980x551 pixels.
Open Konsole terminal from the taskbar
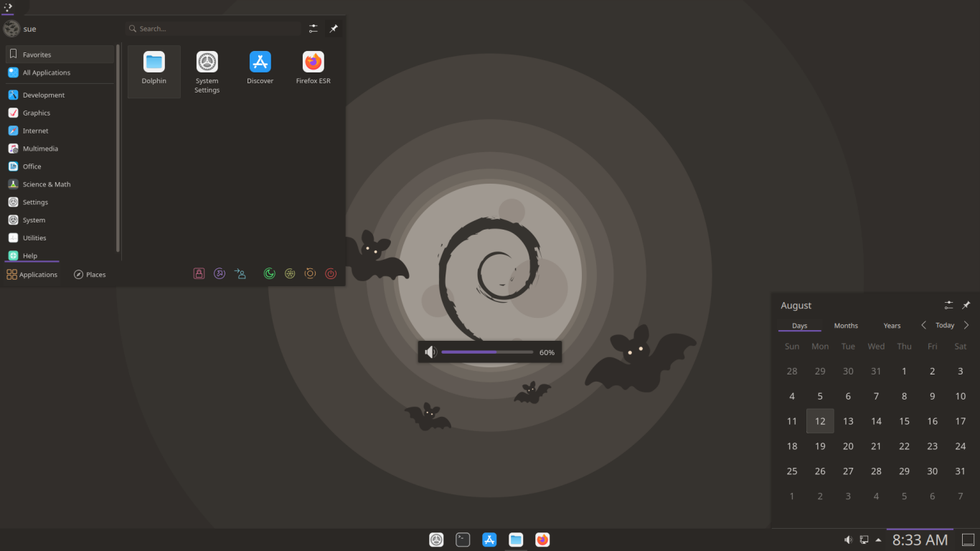tap(463, 540)
